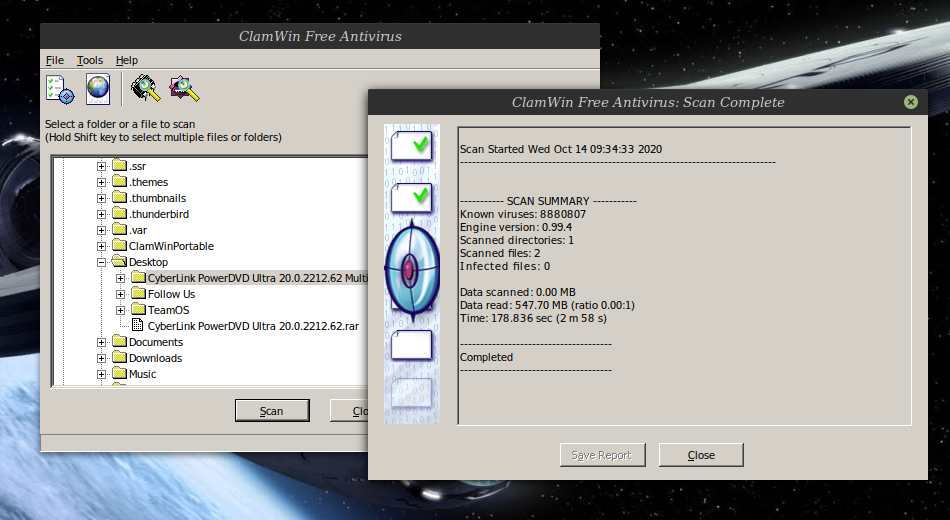This screenshot has width=950, height=520.
Task: Click the 'Engine version: 0.99.4' line
Action: (516, 227)
